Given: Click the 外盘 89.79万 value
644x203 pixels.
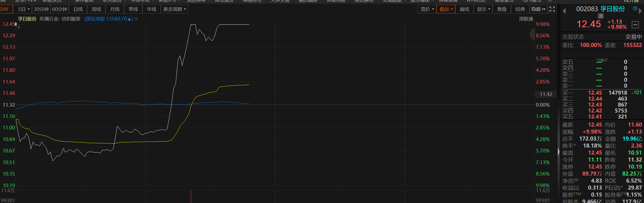Looking at the screenshot, I should pos(592,174).
